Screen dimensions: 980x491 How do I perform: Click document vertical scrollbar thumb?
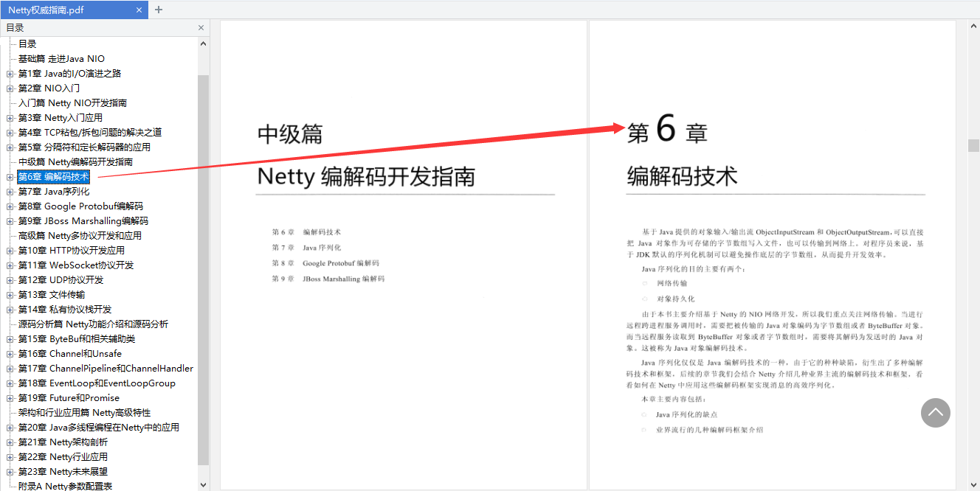click(x=973, y=145)
